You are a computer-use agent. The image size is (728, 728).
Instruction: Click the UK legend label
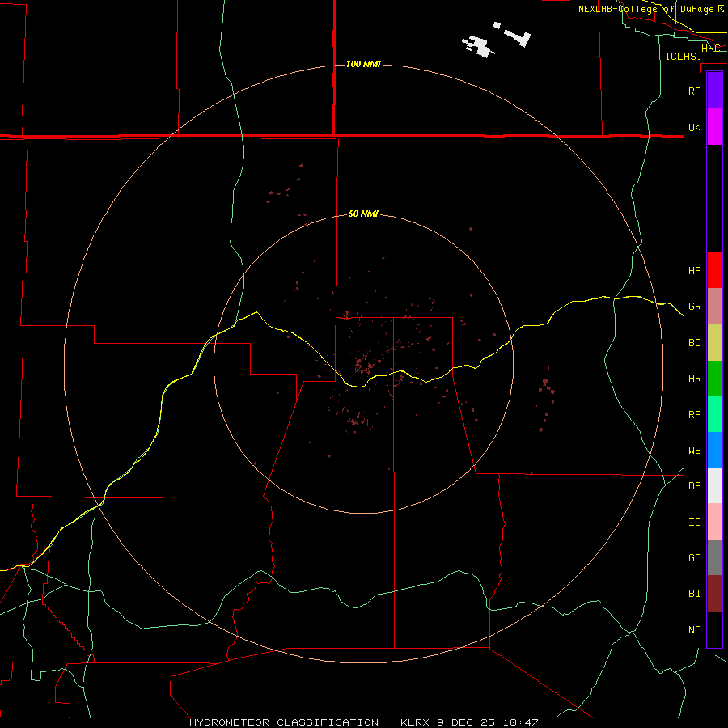[x=694, y=127]
